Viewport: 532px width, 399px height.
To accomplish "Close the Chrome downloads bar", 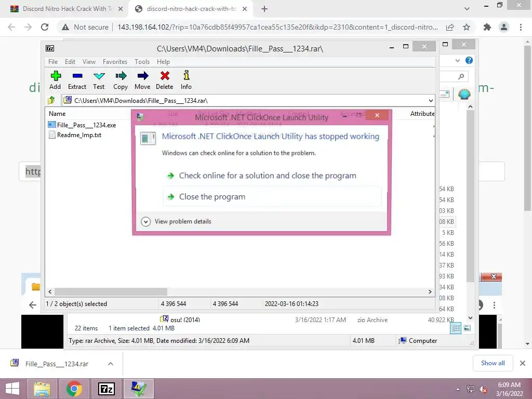I will pos(523,363).
